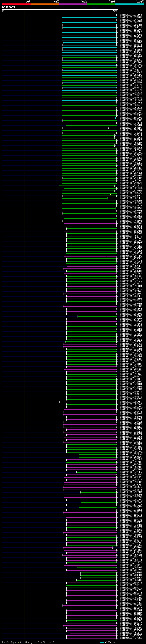Select label UniRef100_Q688L5
Viewport: 146px width, 644px height.
(131, 296)
